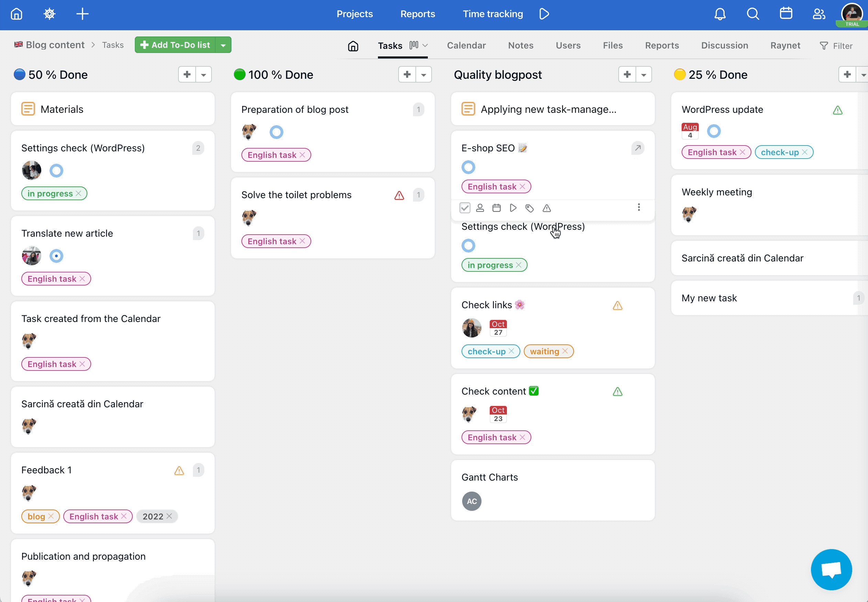868x602 pixels.
Task: Toggle the check-up tag on WordPress update task
Action: click(x=805, y=152)
